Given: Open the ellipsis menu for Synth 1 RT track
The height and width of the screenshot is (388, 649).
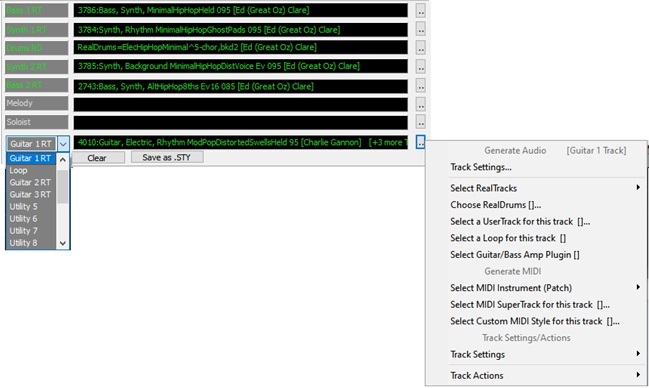Looking at the screenshot, I should point(421,29).
